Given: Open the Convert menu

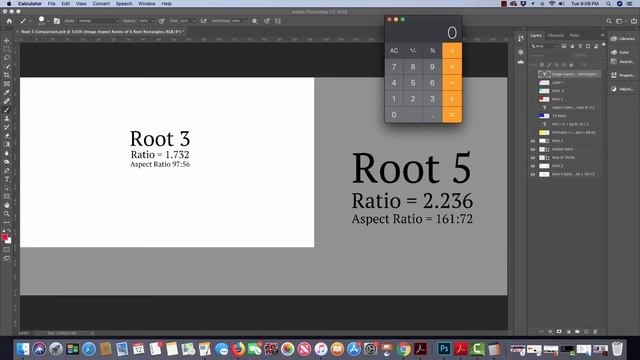Looking at the screenshot, I should (x=101, y=4).
